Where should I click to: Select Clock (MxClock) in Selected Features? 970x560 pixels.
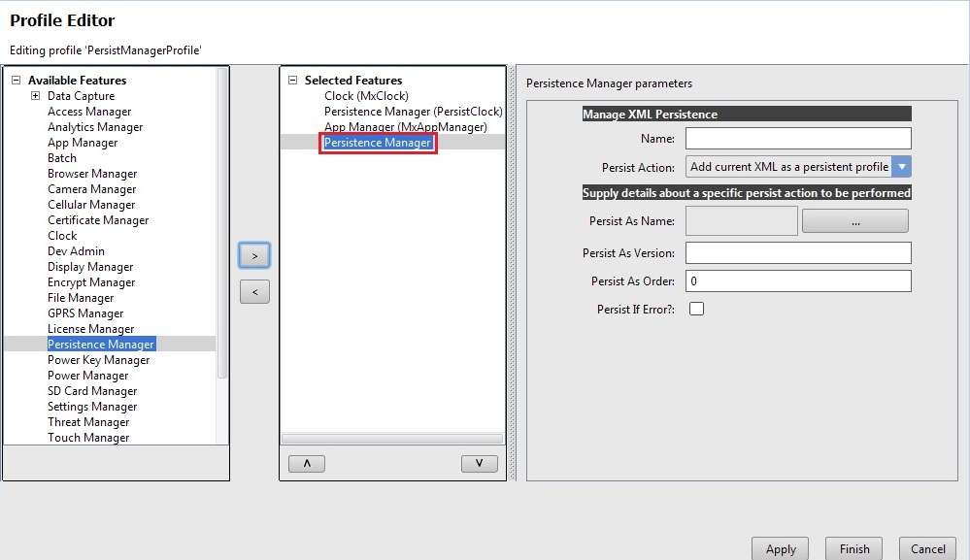tap(366, 96)
